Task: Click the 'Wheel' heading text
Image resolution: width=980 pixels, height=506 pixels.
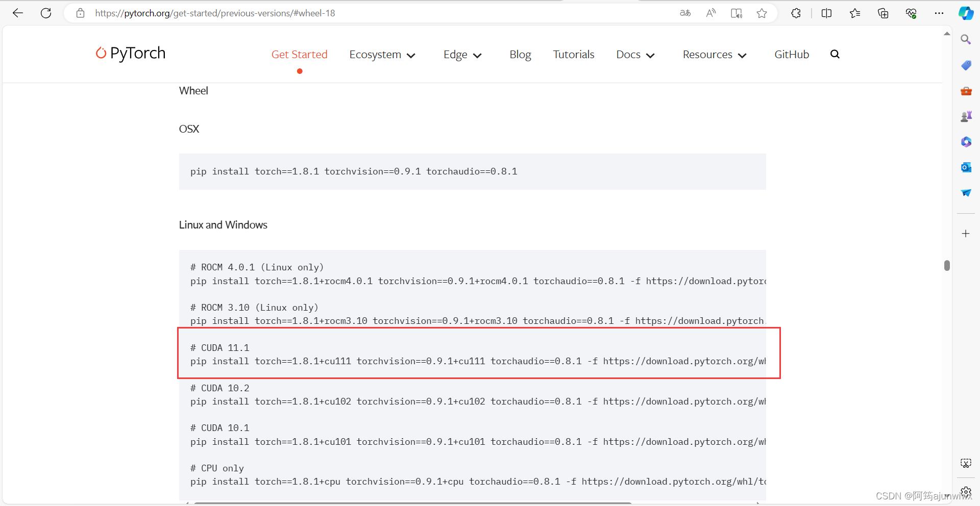Action: tap(193, 91)
